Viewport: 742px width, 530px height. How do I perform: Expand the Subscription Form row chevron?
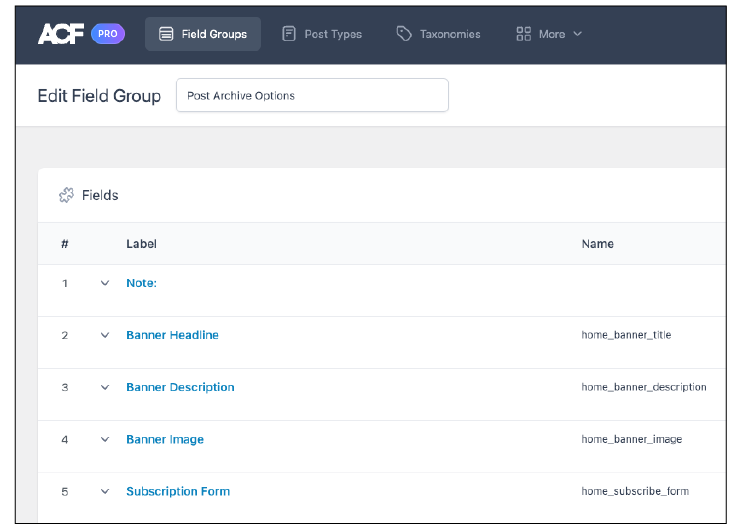tap(105, 492)
